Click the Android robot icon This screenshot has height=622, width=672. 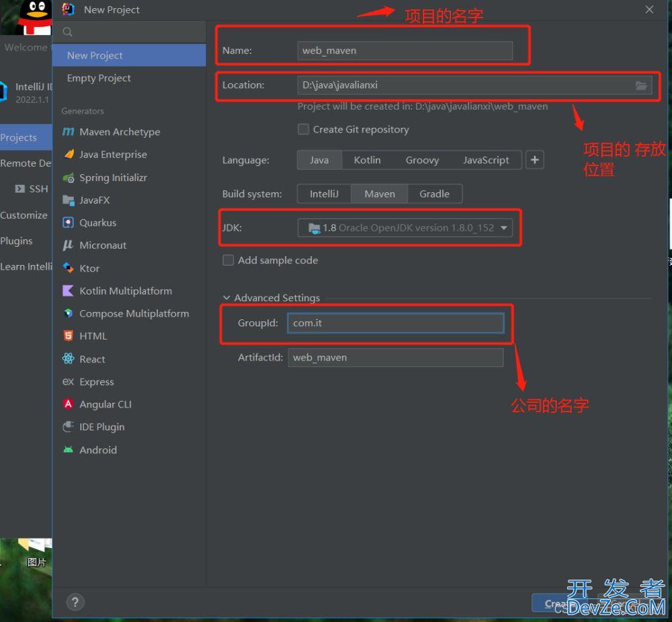click(x=68, y=450)
